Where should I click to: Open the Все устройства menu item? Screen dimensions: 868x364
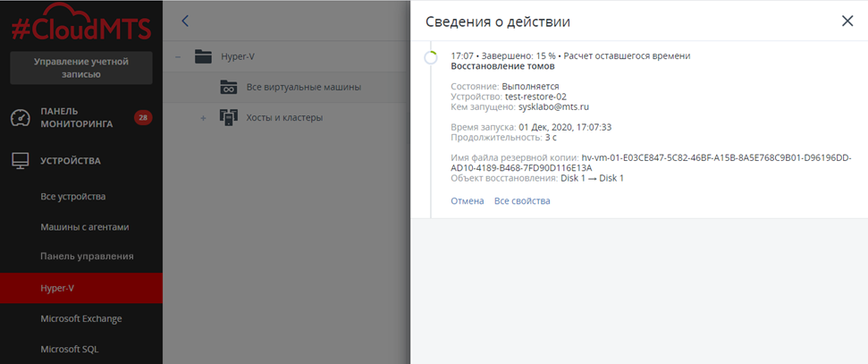73,197
